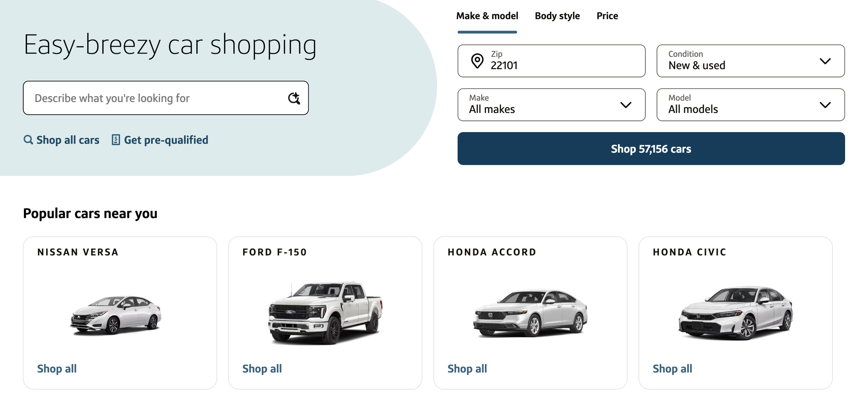Screen dimensions: 868x406
Task: Switch to the Body style tab
Action: coord(557,16)
